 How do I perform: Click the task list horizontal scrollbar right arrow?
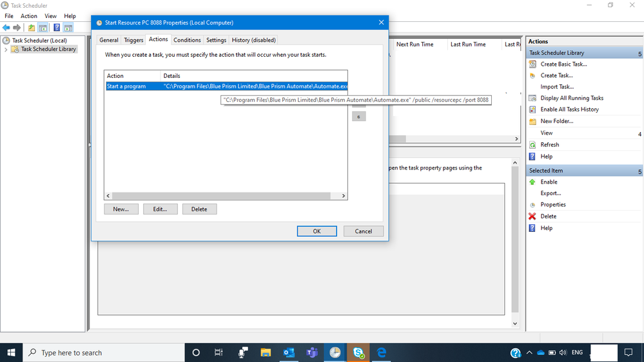[x=516, y=138]
